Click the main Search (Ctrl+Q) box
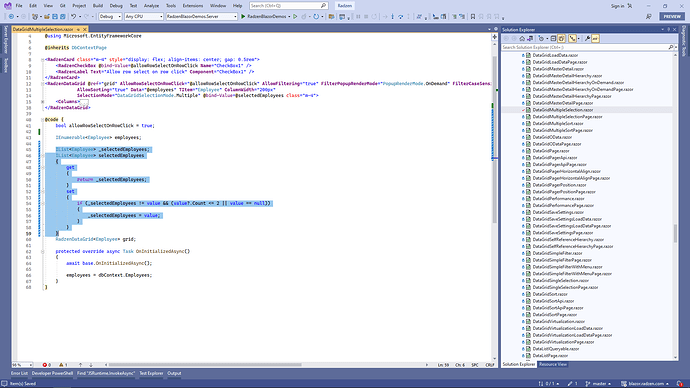690x388 pixels. point(288,6)
